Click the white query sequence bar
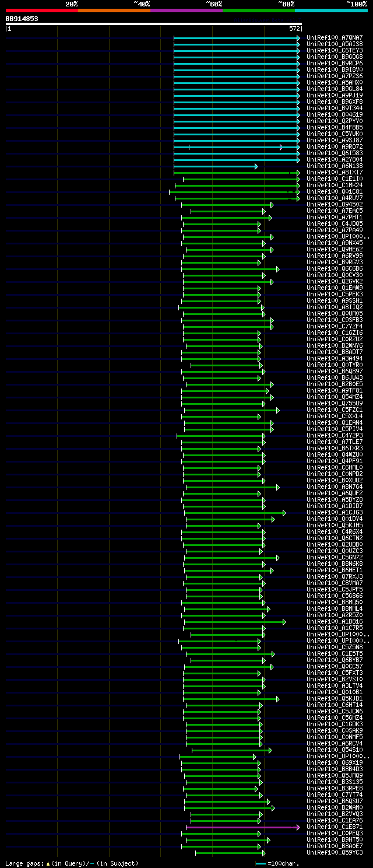The height and width of the screenshot is (868, 373). click(x=154, y=24)
